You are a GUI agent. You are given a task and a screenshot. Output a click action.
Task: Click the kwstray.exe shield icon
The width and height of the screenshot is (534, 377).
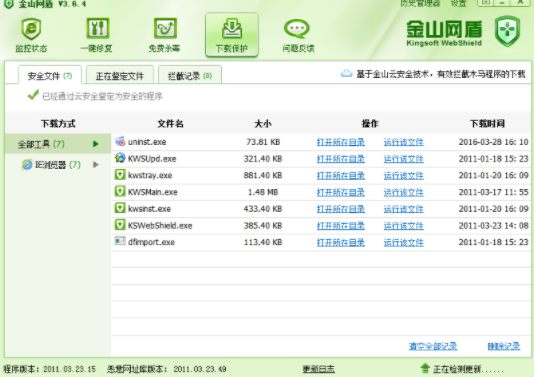click(x=120, y=174)
